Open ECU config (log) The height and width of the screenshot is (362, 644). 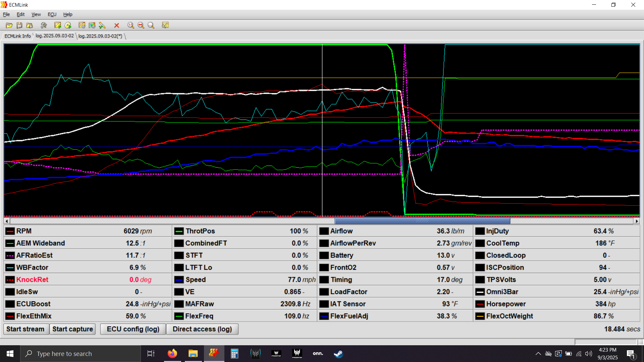pos(133,329)
